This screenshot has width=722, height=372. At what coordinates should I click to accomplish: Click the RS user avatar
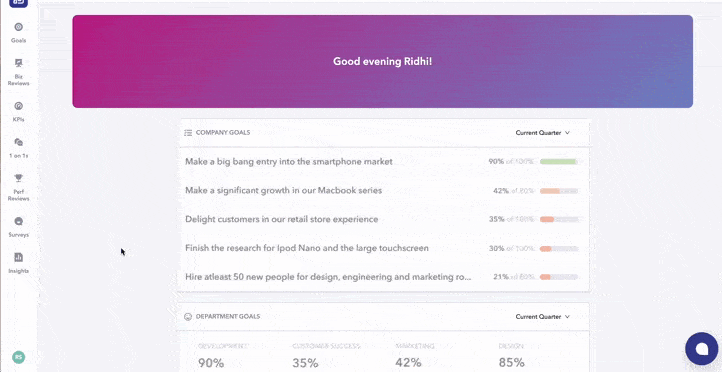18,357
